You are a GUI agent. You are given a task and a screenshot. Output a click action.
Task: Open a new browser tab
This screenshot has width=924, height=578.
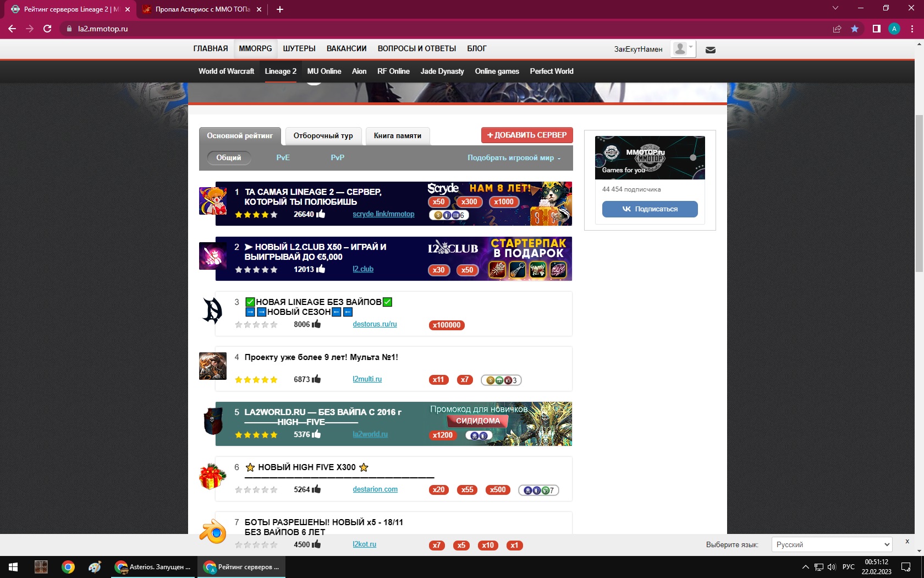[280, 9]
